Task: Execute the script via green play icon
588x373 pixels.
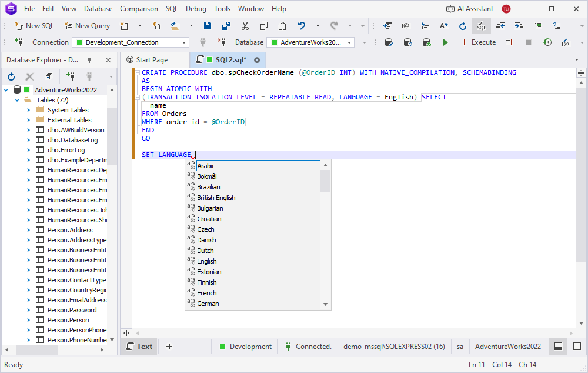Action: pos(445,42)
